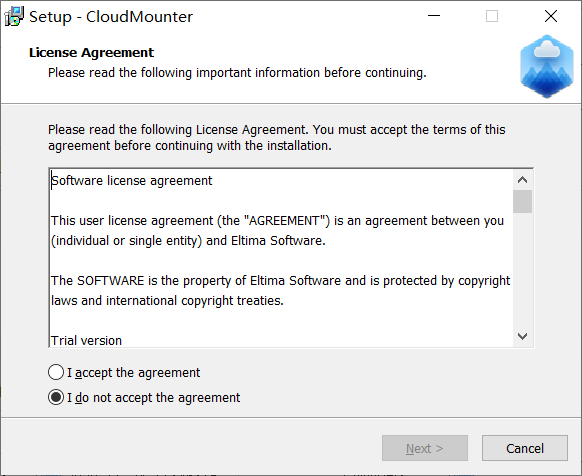This screenshot has width=582, height=476.
Task: Click the CloudMounter mountain-cloud logo
Action: pyautogui.click(x=547, y=66)
